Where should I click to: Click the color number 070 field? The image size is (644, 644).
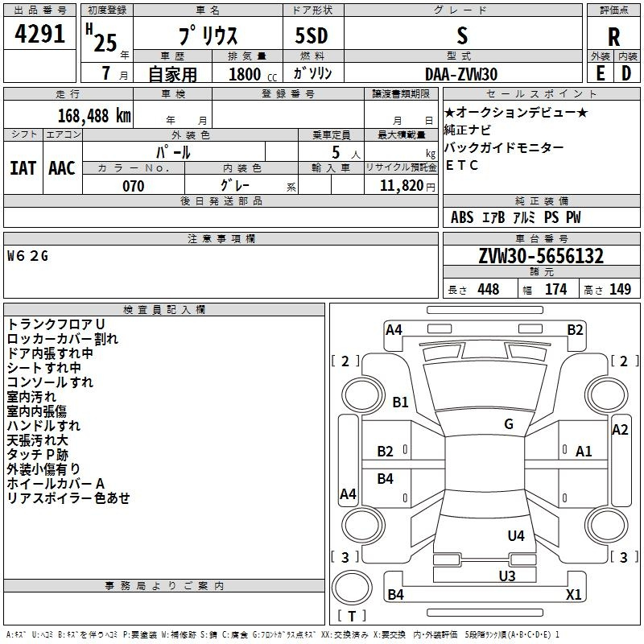pos(134,186)
